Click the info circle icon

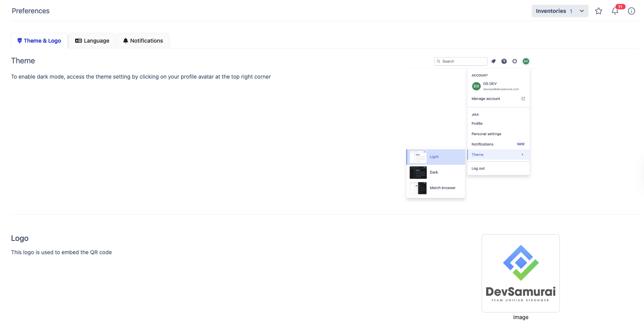631,11
